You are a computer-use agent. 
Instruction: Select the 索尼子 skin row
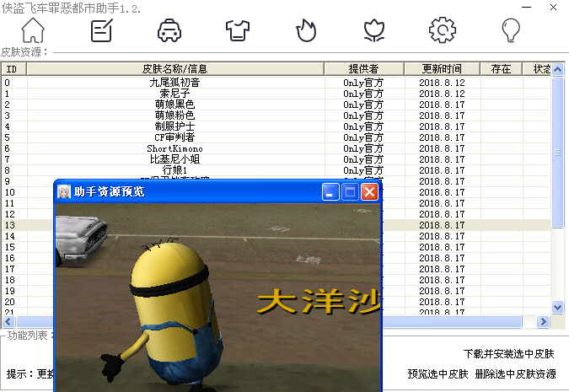click(276, 94)
